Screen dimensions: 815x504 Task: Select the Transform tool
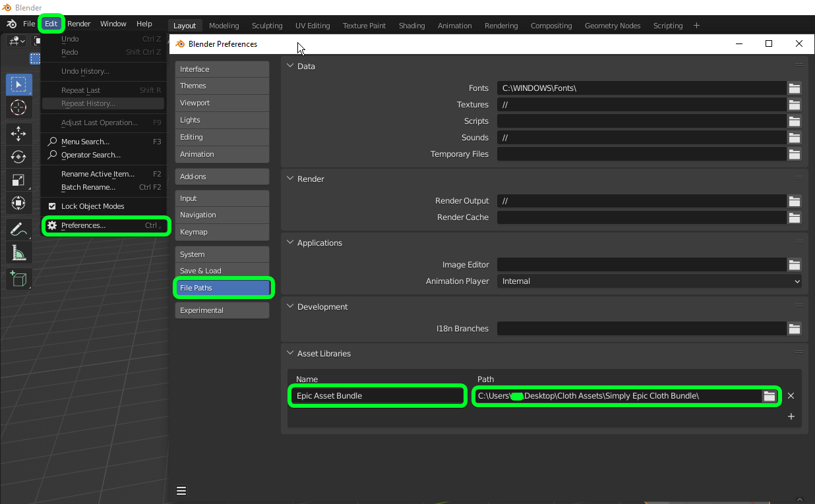click(18, 203)
